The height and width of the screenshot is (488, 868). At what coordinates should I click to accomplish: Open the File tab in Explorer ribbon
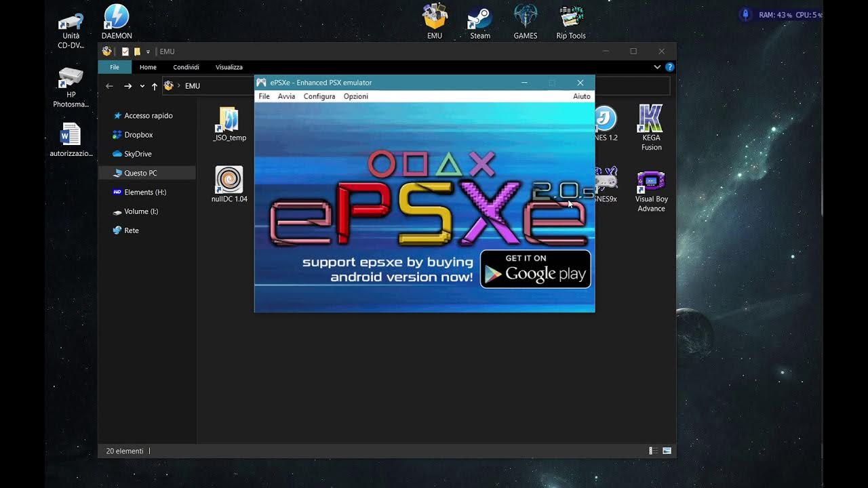pos(115,67)
